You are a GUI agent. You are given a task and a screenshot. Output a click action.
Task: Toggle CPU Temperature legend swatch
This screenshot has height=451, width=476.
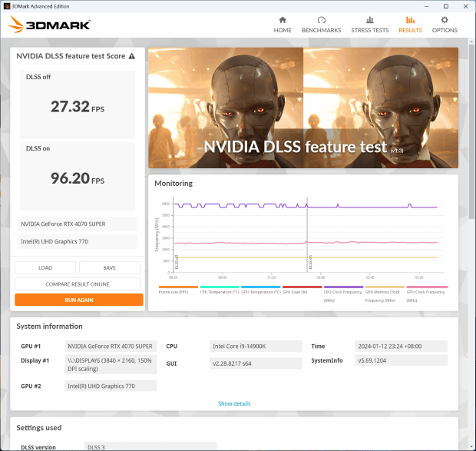[x=220, y=287]
